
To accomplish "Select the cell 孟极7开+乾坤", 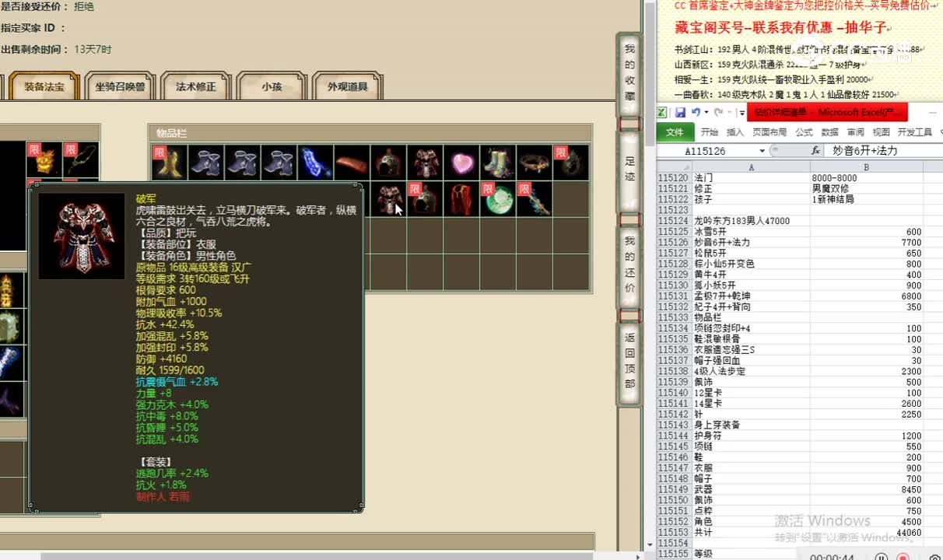I will tap(751, 296).
